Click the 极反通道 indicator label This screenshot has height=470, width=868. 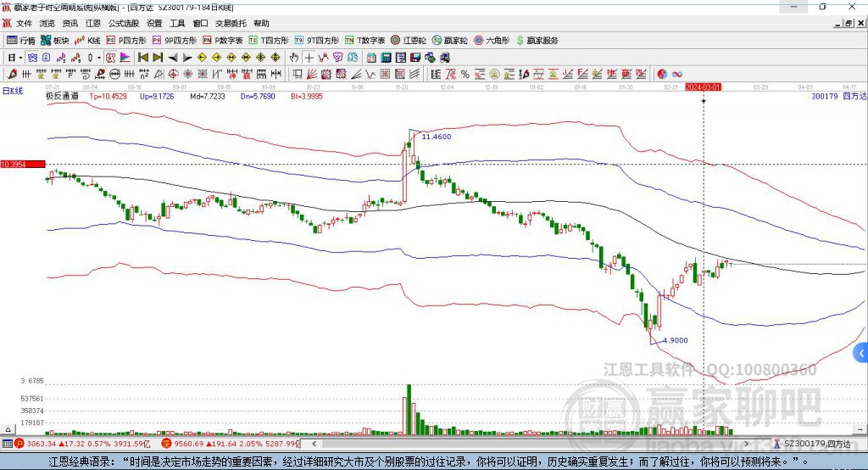pos(62,96)
